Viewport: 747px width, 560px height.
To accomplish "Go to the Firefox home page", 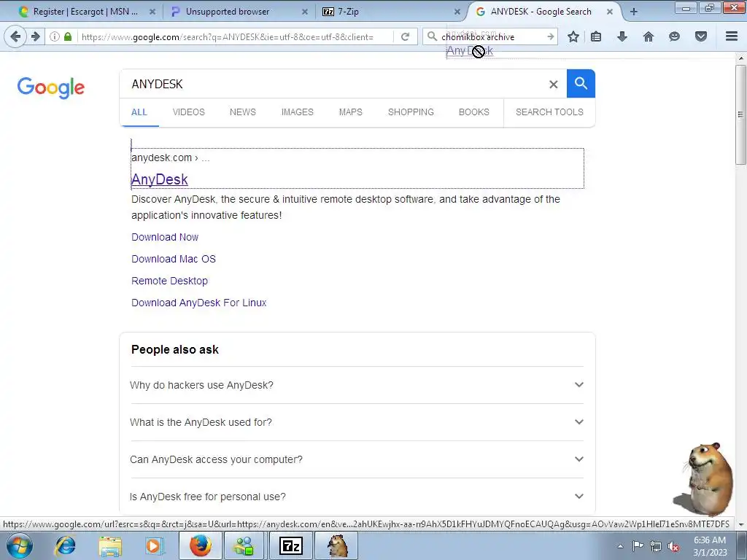I will [x=649, y=36].
